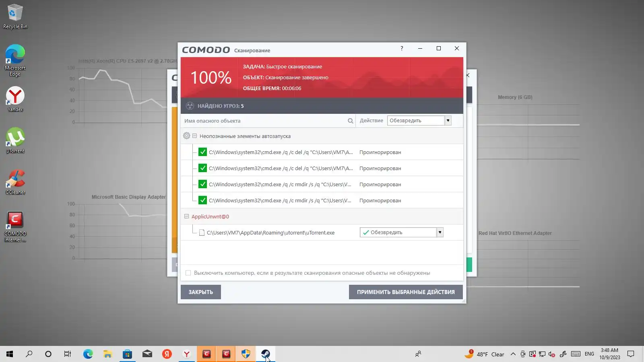
Task: Open the Microsoft Edge desktop shortcut
Action: pos(15,60)
